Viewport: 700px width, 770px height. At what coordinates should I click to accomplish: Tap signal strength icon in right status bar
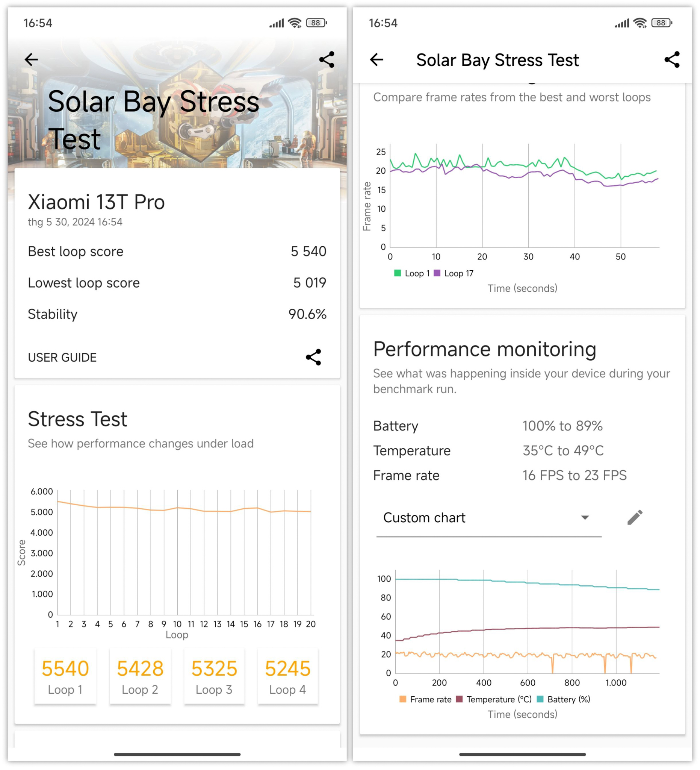point(622,23)
